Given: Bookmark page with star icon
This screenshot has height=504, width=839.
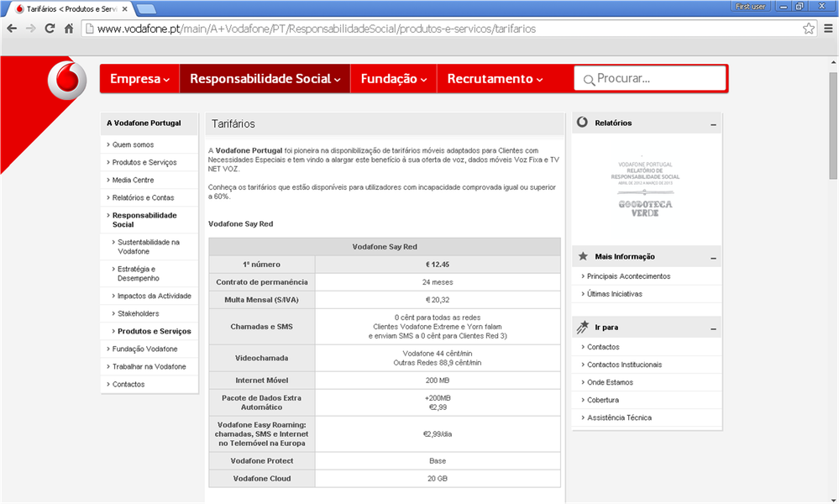Looking at the screenshot, I should 808,29.
